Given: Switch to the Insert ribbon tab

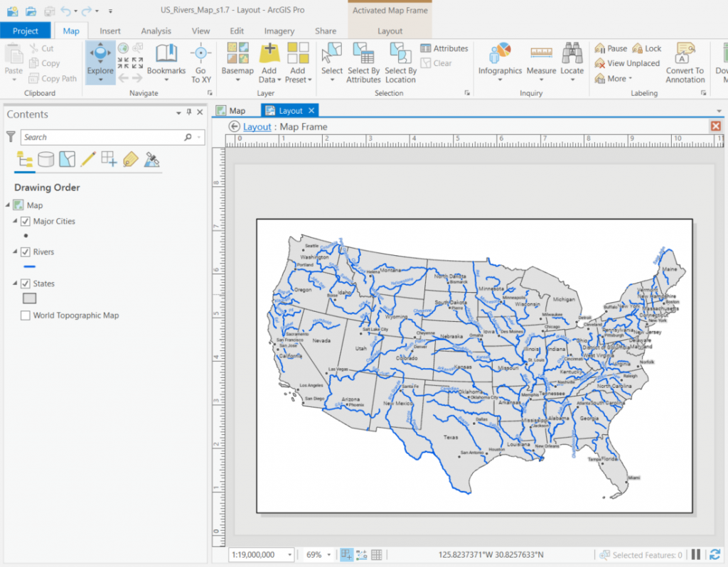Looking at the screenshot, I should click(x=109, y=31).
